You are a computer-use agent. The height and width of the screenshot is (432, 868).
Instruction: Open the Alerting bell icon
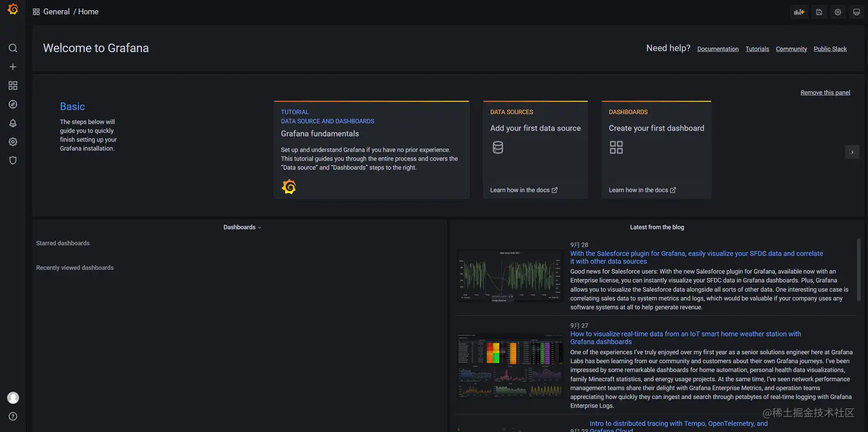click(13, 123)
